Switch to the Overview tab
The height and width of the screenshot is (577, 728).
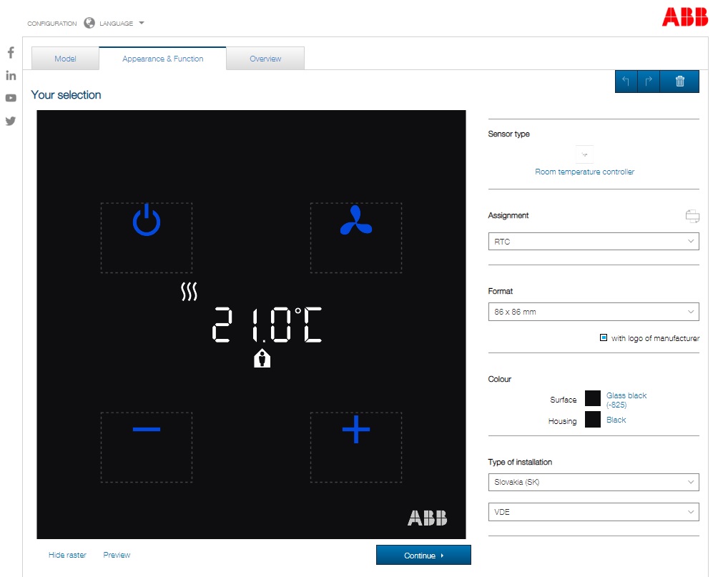(265, 59)
